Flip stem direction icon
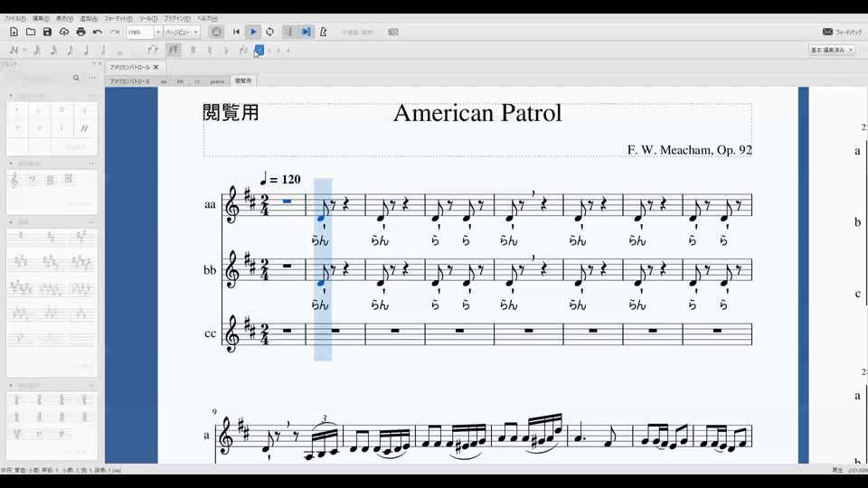The height and width of the screenshot is (488, 868). click(x=243, y=51)
